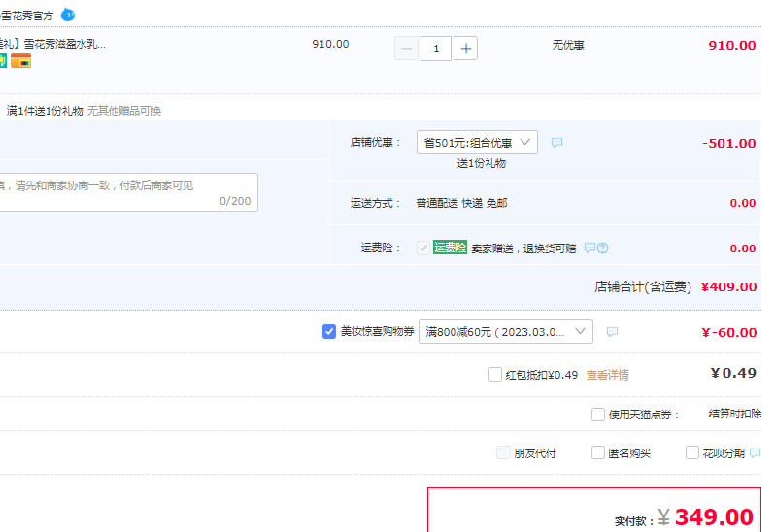Click the comment icon beside 卖家赠送,退换货可赔
The height and width of the screenshot is (532, 774).
(x=589, y=248)
